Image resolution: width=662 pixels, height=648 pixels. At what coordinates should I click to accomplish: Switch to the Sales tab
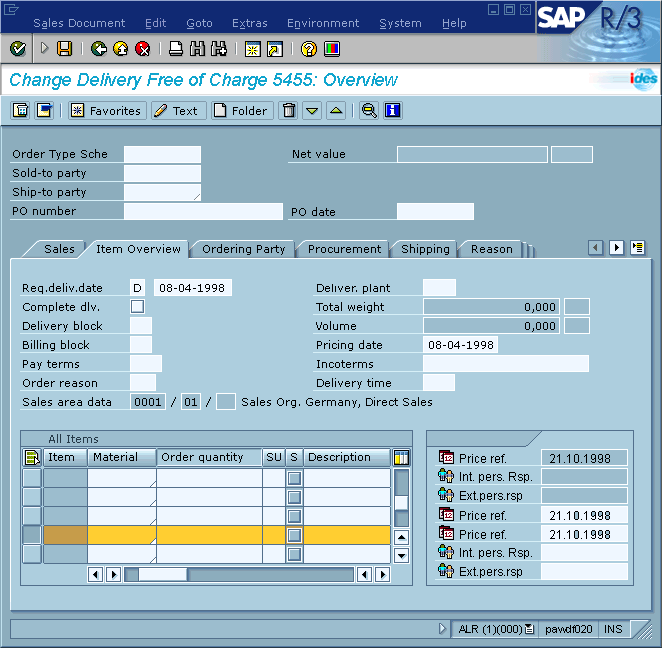point(59,249)
